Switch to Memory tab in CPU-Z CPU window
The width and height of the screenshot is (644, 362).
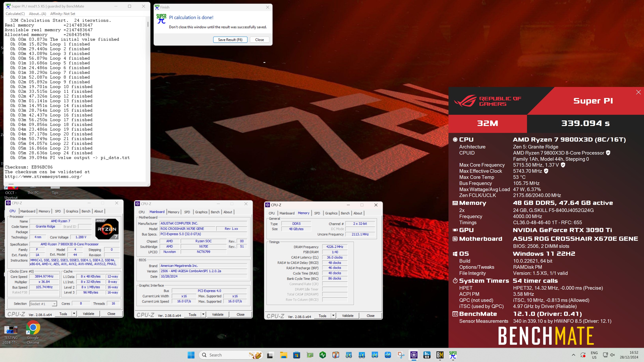point(44,211)
